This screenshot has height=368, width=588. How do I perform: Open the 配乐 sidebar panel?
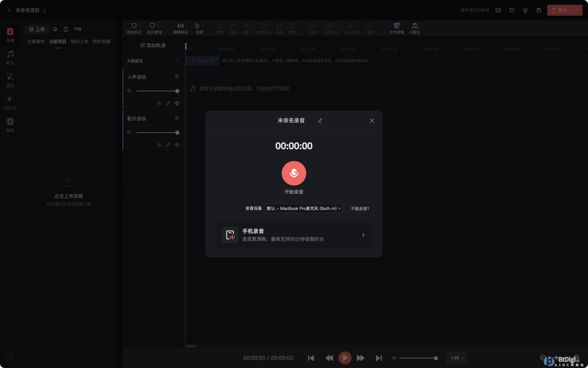click(x=10, y=58)
